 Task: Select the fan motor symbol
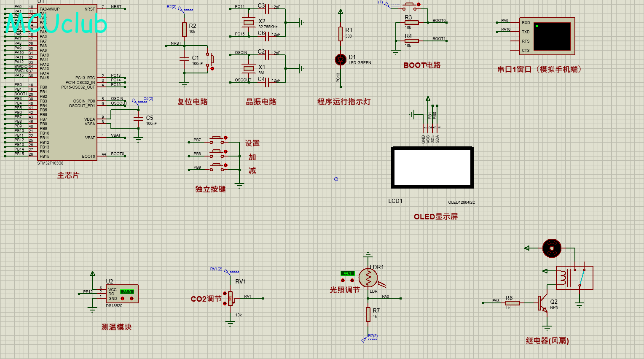pos(552,248)
